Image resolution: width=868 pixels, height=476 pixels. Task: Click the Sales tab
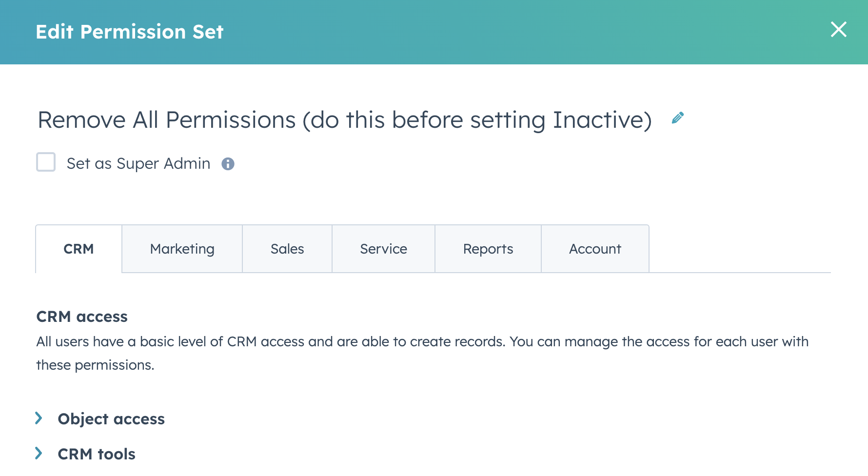(x=287, y=249)
